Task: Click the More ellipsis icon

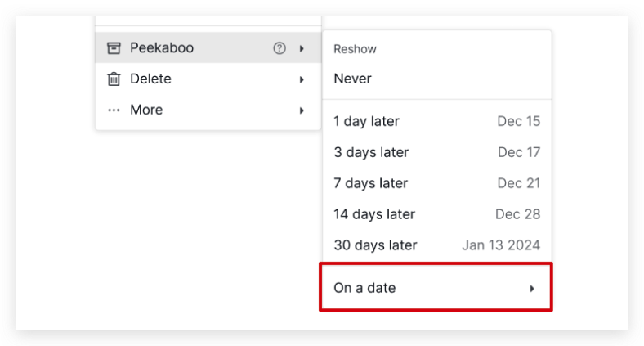Action: (114, 110)
